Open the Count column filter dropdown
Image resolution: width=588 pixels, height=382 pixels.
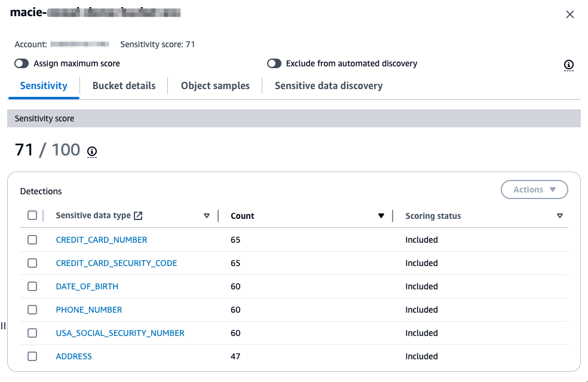(381, 215)
